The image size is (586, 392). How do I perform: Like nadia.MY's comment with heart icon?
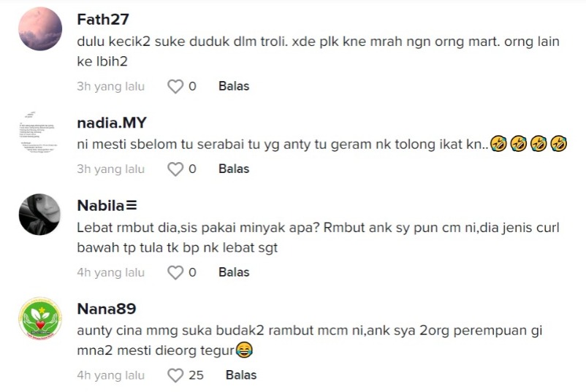tap(175, 169)
